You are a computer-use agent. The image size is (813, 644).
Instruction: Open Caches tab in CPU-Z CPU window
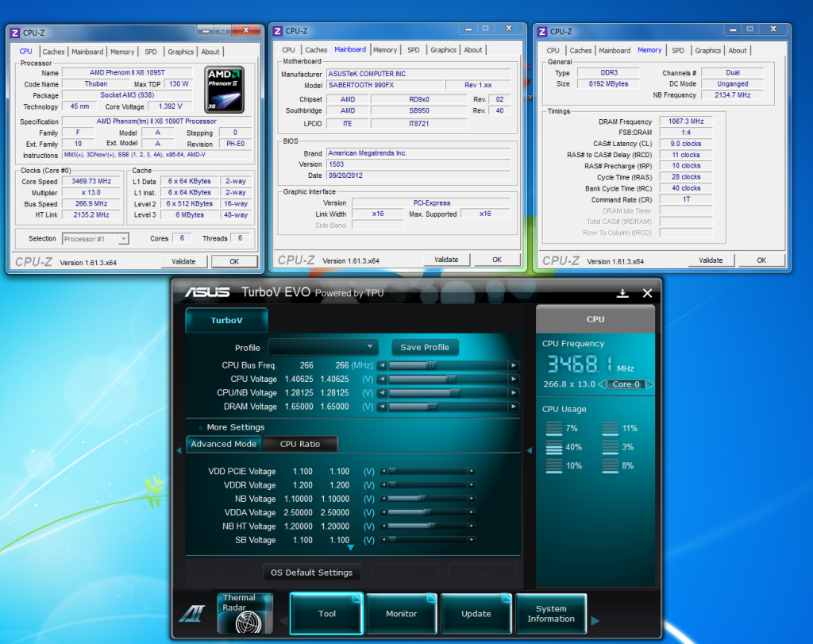[53, 52]
